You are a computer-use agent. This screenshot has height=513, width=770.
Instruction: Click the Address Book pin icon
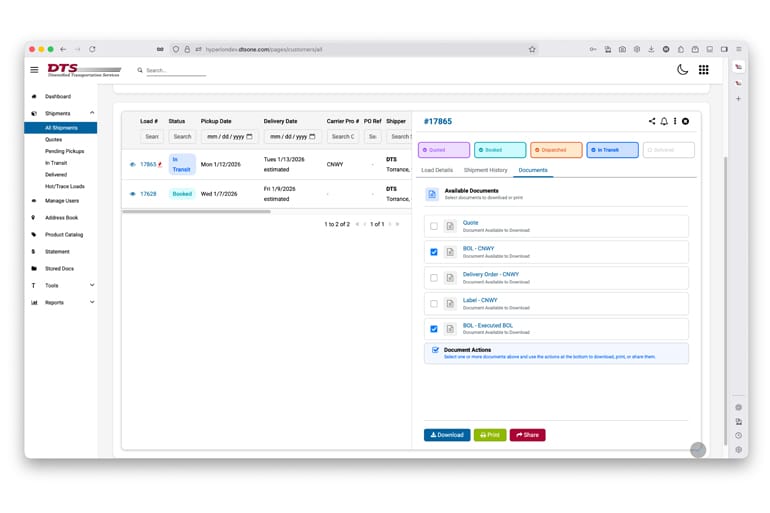point(33,217)
